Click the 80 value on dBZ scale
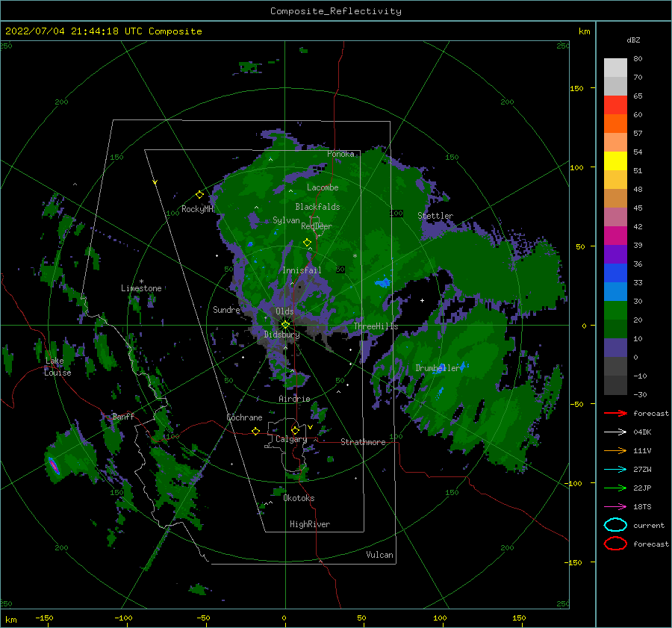Image resolution: width=672 pixels, height=628 pixels. (638, 59)
